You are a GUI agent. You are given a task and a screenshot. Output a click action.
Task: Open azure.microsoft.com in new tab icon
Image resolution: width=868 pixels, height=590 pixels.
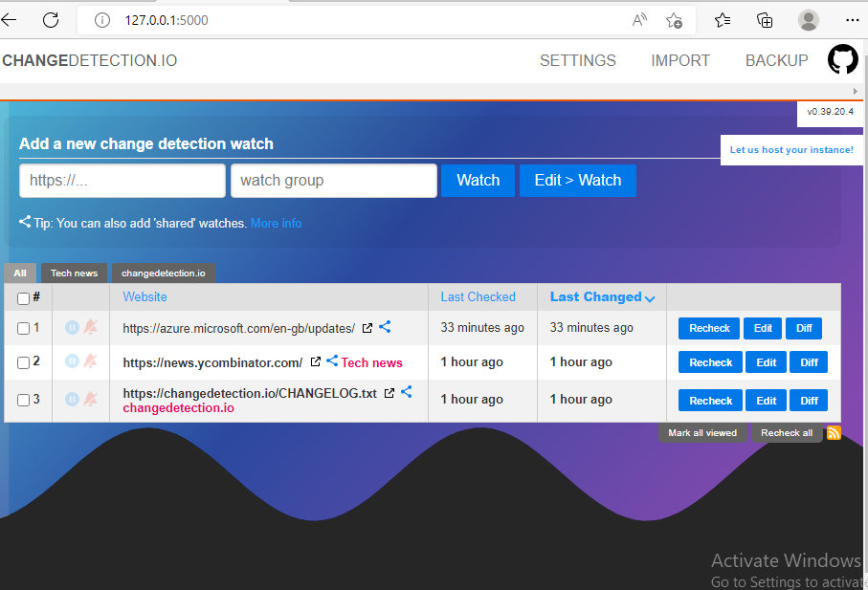(x=367, y=328)
